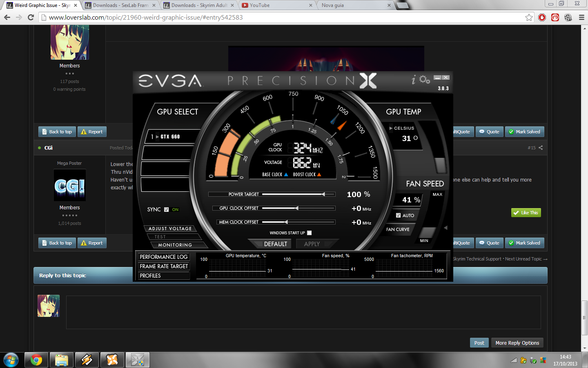Reload the LoversLab page
588x368 pixels.
coord(31,17)
